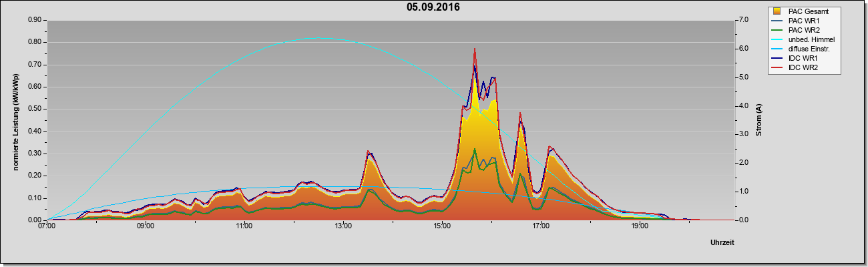The height and width of the screenshot is (267, 868).
Task: Click the 15:00 time axis tick
Action: point(442,226)
